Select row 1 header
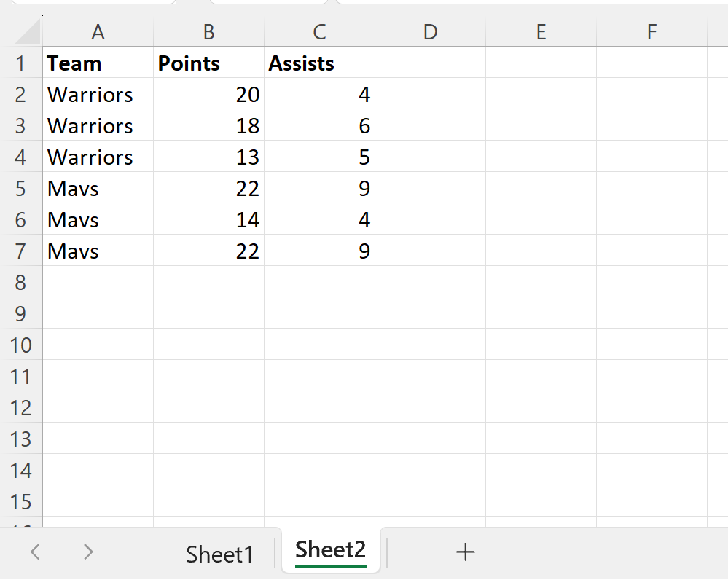 20,63
